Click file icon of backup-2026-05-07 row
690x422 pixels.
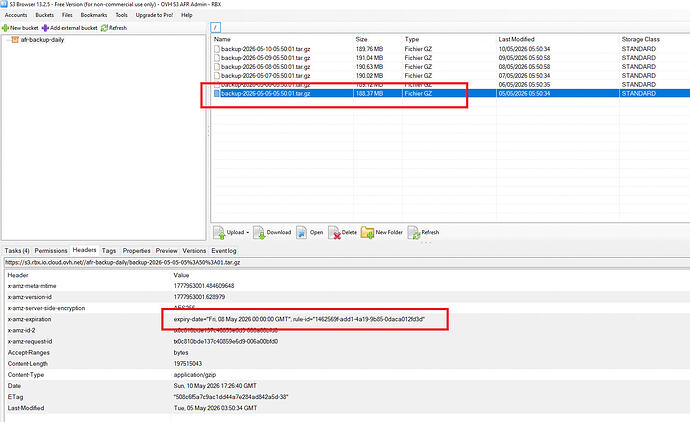[217, 76]
